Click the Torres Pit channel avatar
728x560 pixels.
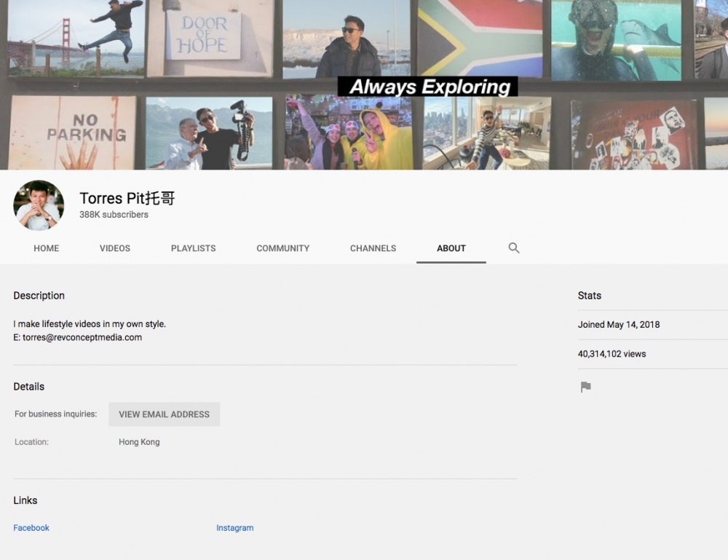click(39, 205)
